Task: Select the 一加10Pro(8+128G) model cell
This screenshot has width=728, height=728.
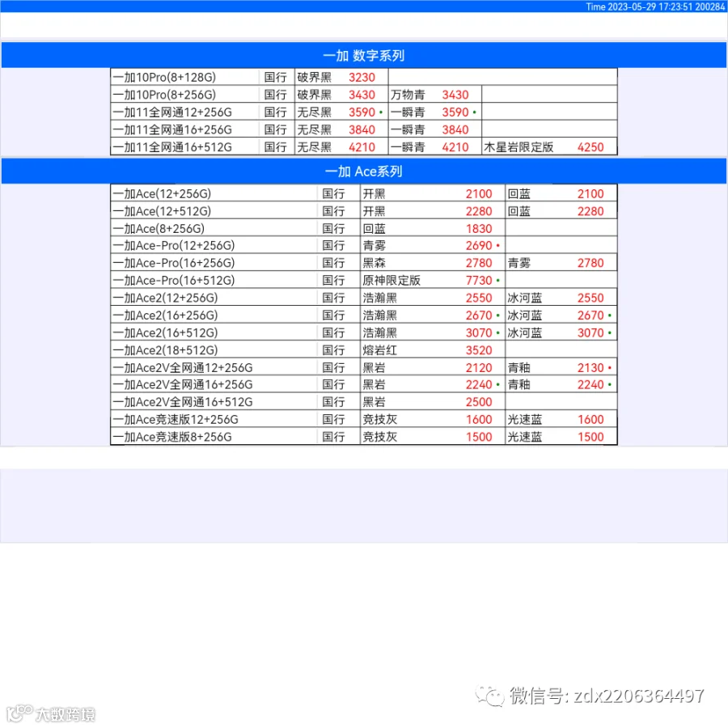Action: (184, 77)
